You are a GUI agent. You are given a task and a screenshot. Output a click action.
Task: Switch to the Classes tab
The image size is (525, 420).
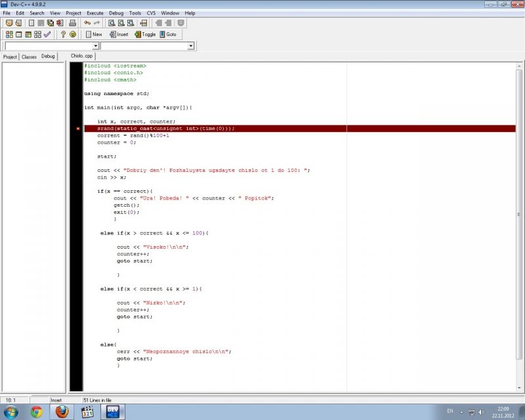pos(29,56)
